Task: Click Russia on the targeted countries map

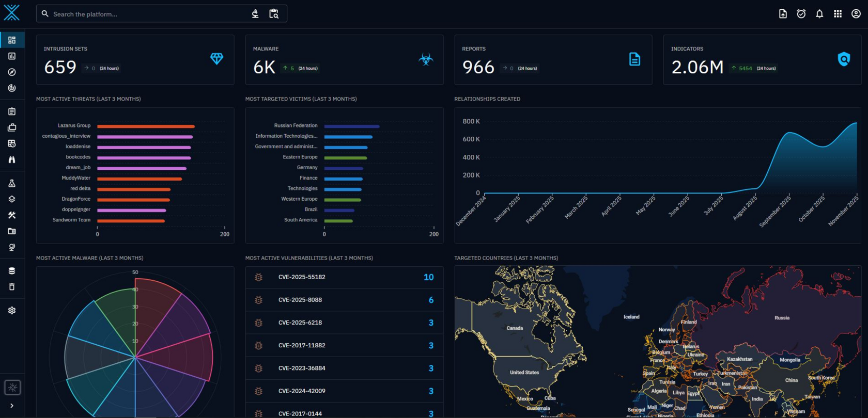Action: pyautogui.click(x=782, y=318)
